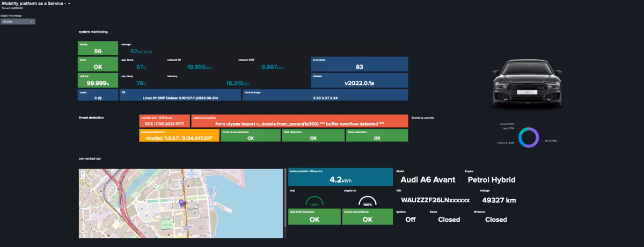The width and height of the screenshot is (644, 247).
Task: Click the storage 57 GB value
Action: [x=141, y=52]
